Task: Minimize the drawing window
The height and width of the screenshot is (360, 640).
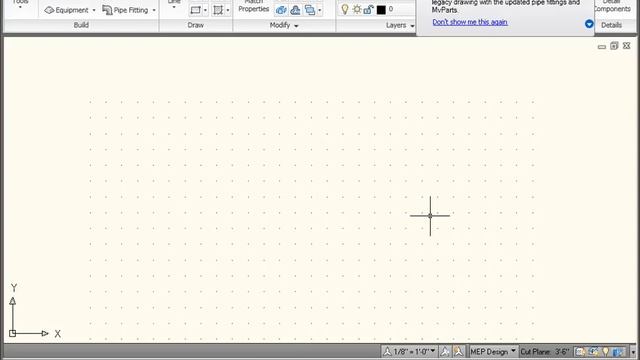Action: 602,47
